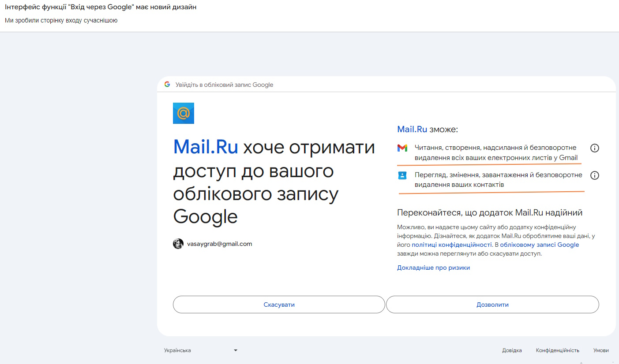This screenshot has height=364, width=619.
Task: Open the політиці конфіденційності link
Action: pos(451,245)
